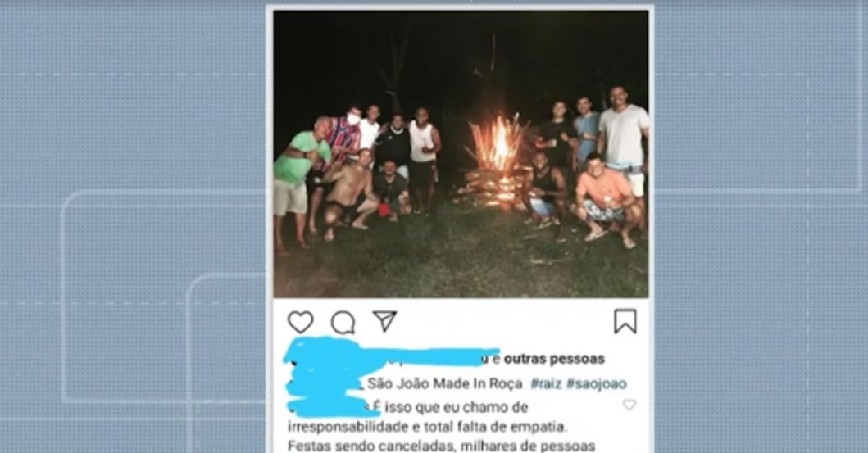
Task: Click the 'São João Made In Roça' caption
Action: [444, 383]
